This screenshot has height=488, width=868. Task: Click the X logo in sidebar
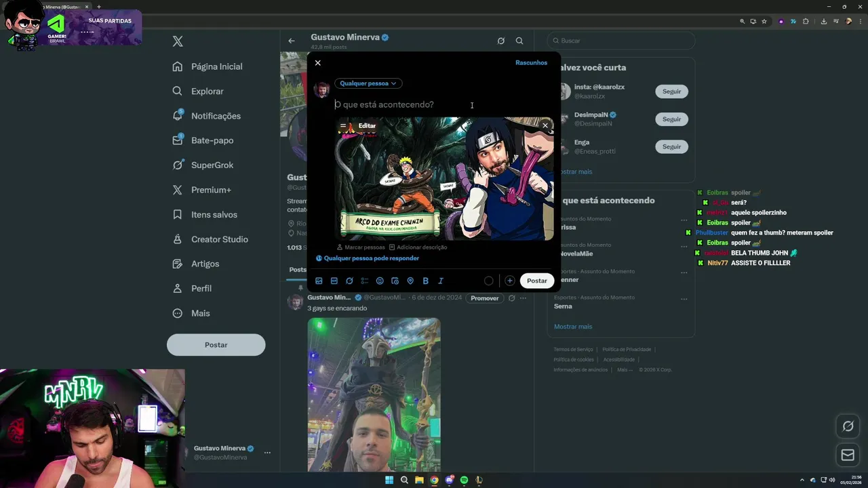point(178,41)
